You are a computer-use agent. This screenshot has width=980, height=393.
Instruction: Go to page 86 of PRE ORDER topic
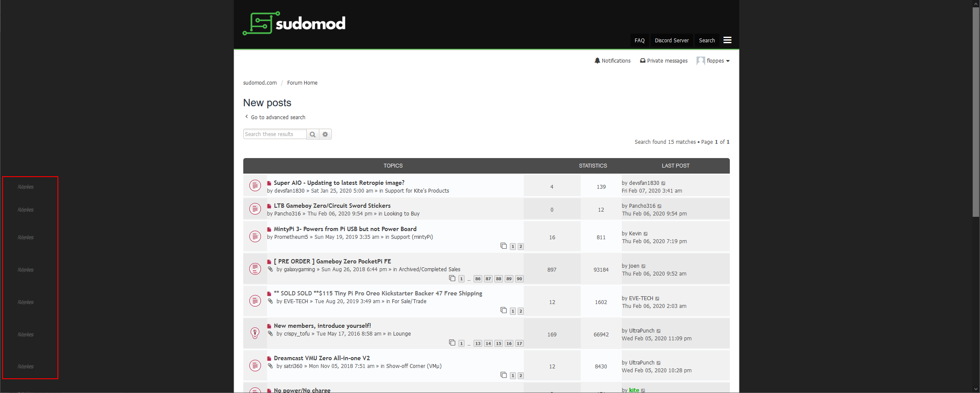(x=478, y=279)
